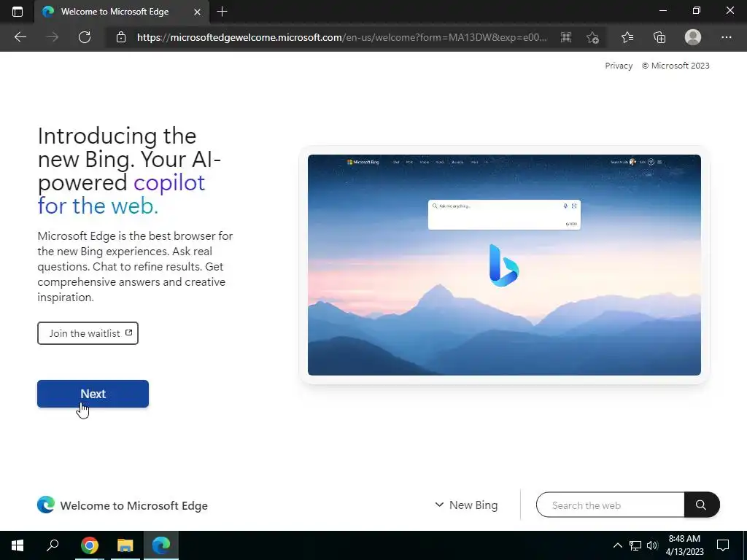Restore down the Edge window
This screenshot has width=747, height=560.
(697, 10)
